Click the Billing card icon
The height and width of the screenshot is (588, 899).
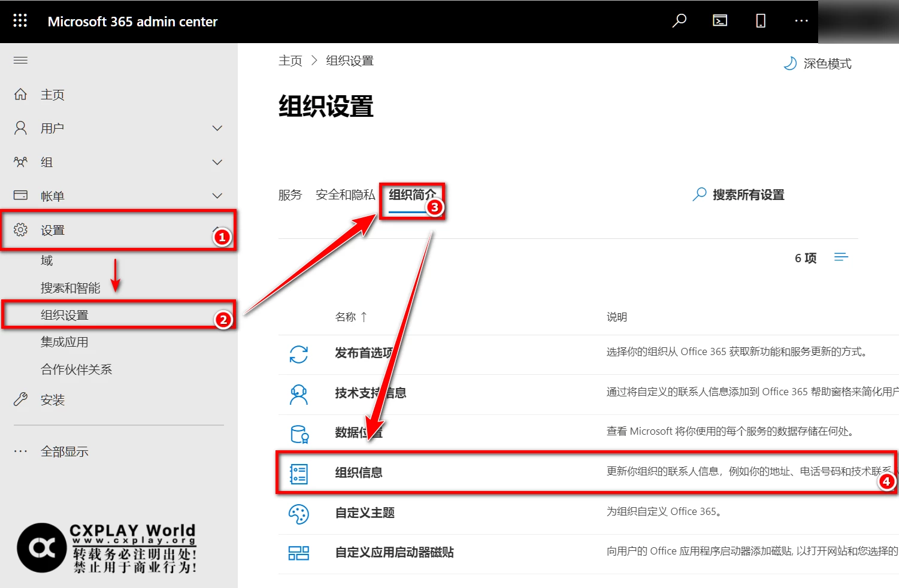pos(20,195)
